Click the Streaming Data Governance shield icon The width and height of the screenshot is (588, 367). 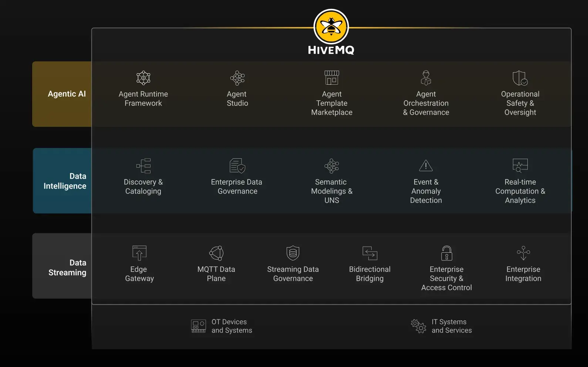293,253
